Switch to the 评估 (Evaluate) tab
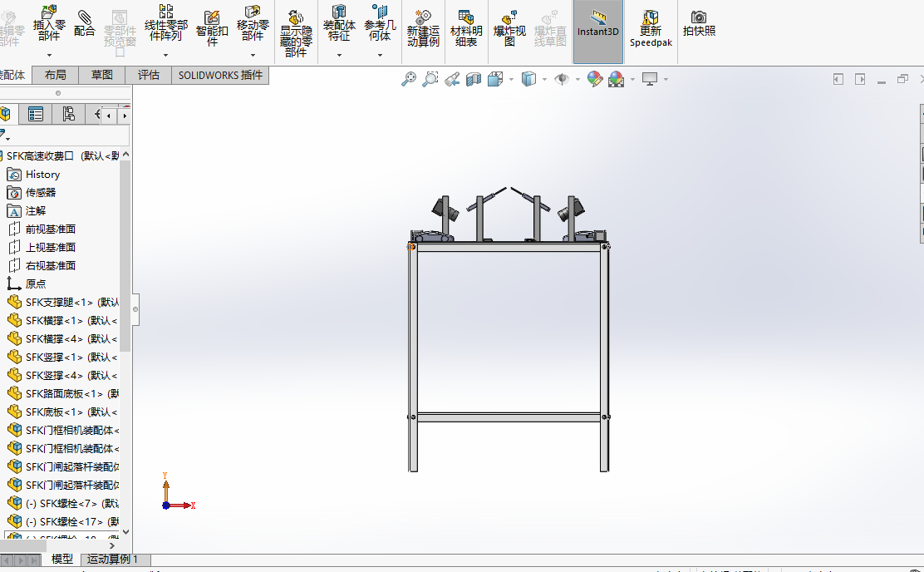The height and width of the screenshot is (572, 924). click(x=149, y=75)
